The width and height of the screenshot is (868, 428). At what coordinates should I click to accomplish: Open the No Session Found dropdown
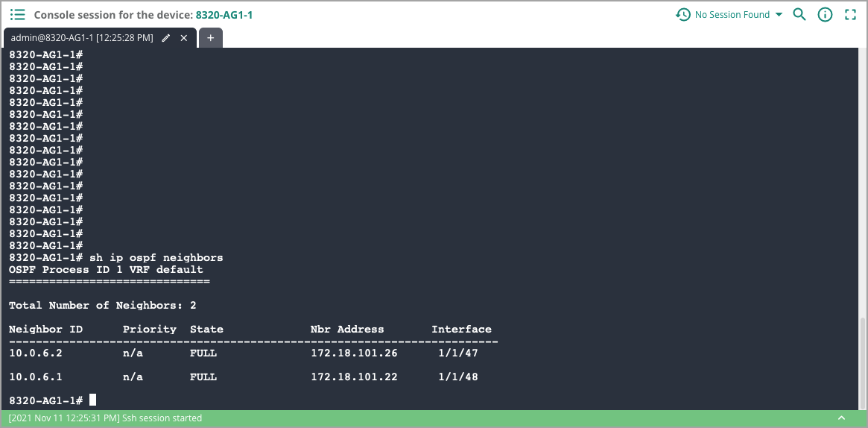click(x=732, y=15)
